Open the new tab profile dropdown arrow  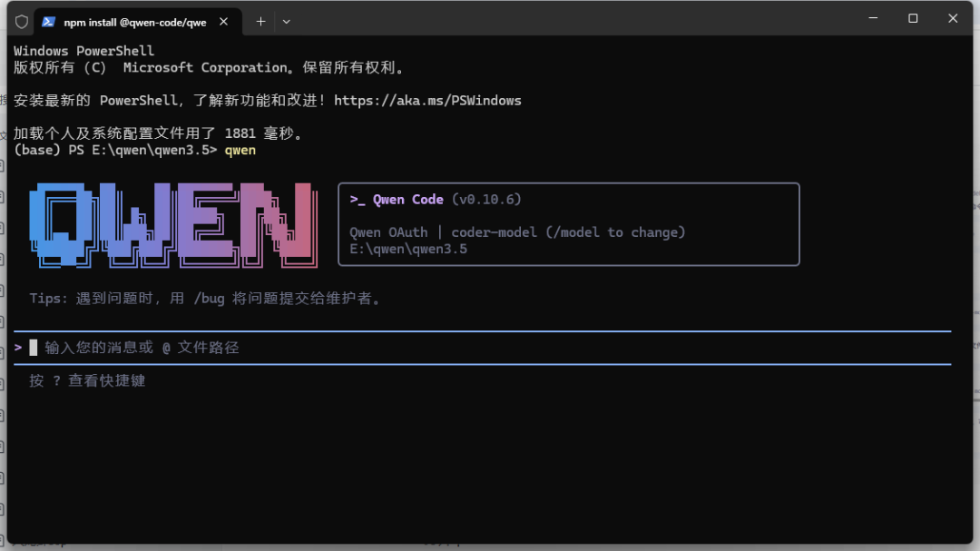pyautogui.click(x=286, y=22)
